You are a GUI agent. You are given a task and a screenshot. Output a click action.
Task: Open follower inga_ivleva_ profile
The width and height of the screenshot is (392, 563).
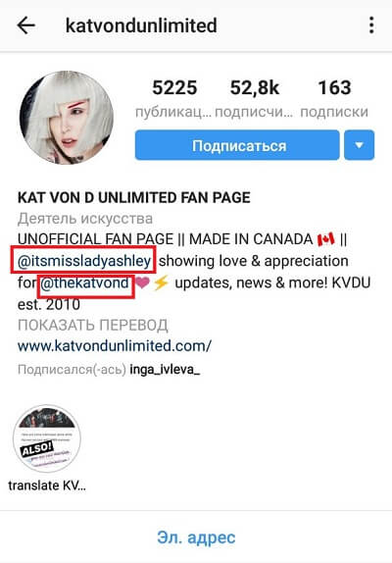pyautogui.click(x=165, y=369)
